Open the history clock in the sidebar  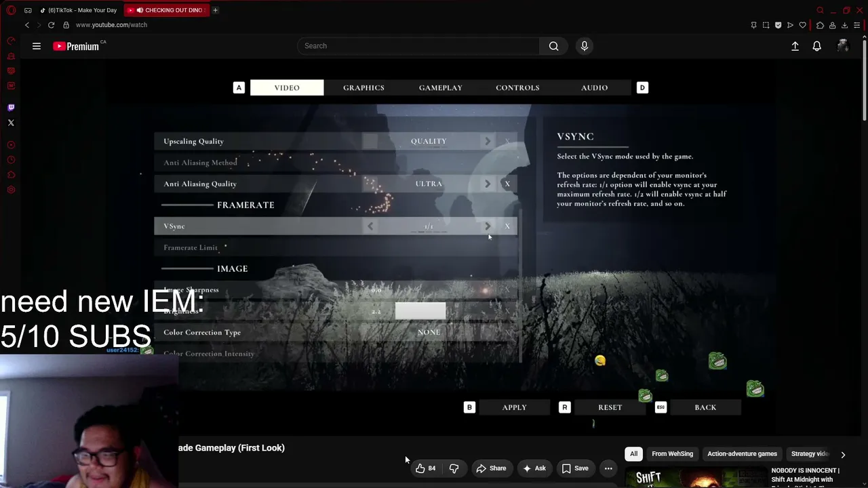[x=11, y=160]
